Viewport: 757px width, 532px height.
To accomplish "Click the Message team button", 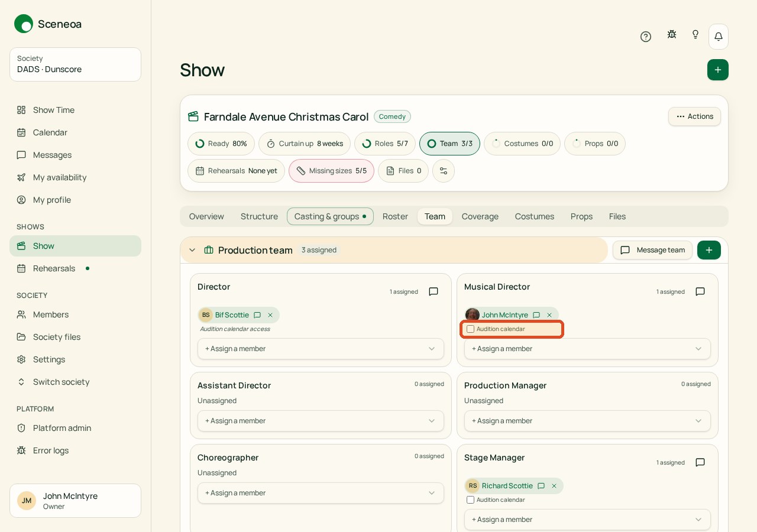I will point(652,250).
